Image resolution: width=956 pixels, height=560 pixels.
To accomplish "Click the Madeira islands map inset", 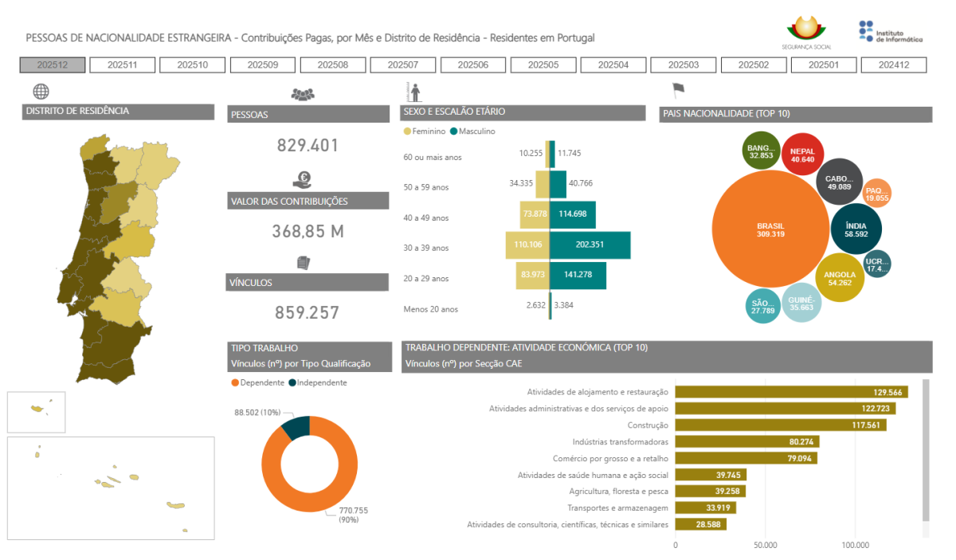I will 37,412.
